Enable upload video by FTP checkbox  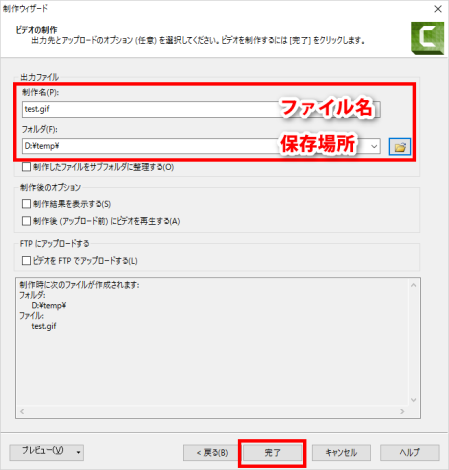coord(26,261)
